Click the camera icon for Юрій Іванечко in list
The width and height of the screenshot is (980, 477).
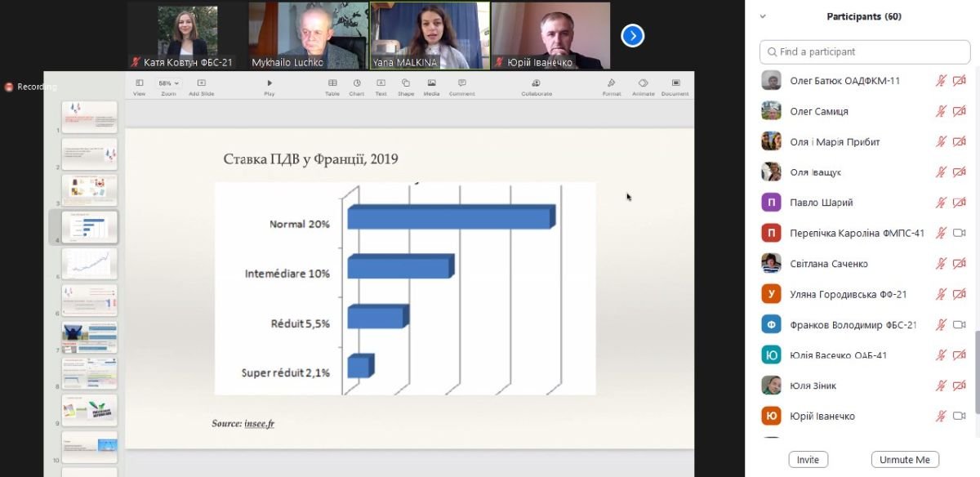click(x=960, y=416)
